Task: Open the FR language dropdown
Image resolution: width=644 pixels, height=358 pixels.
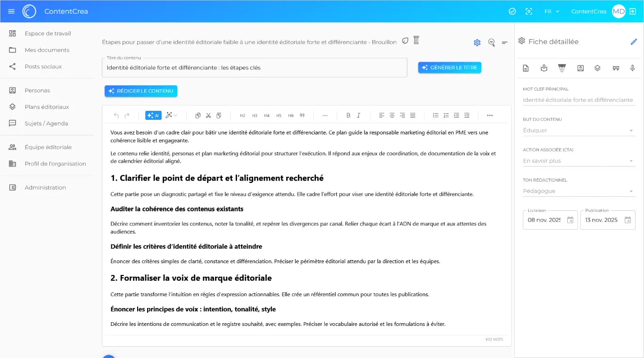Action: coord(552,11)
